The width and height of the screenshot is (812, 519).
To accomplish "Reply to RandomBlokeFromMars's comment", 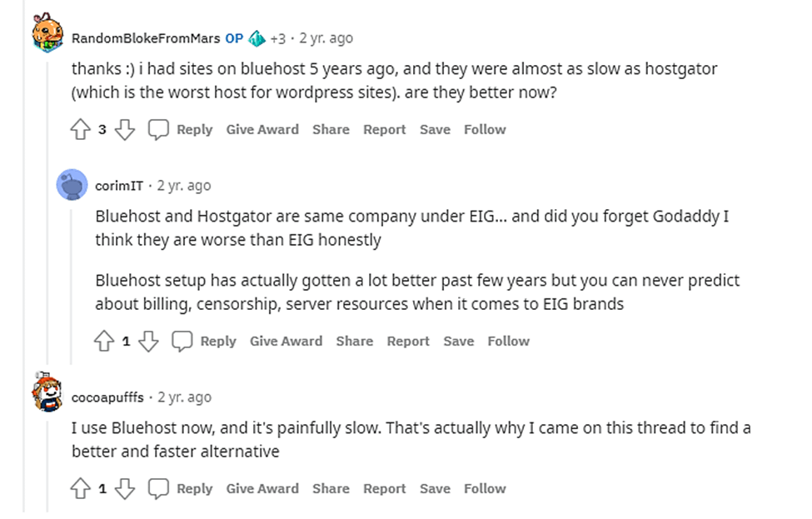I will (x=196, y=129).
